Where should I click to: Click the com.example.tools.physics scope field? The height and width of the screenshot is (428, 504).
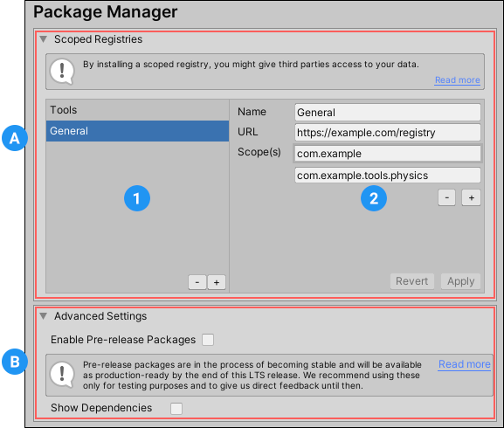pos(388,176)
